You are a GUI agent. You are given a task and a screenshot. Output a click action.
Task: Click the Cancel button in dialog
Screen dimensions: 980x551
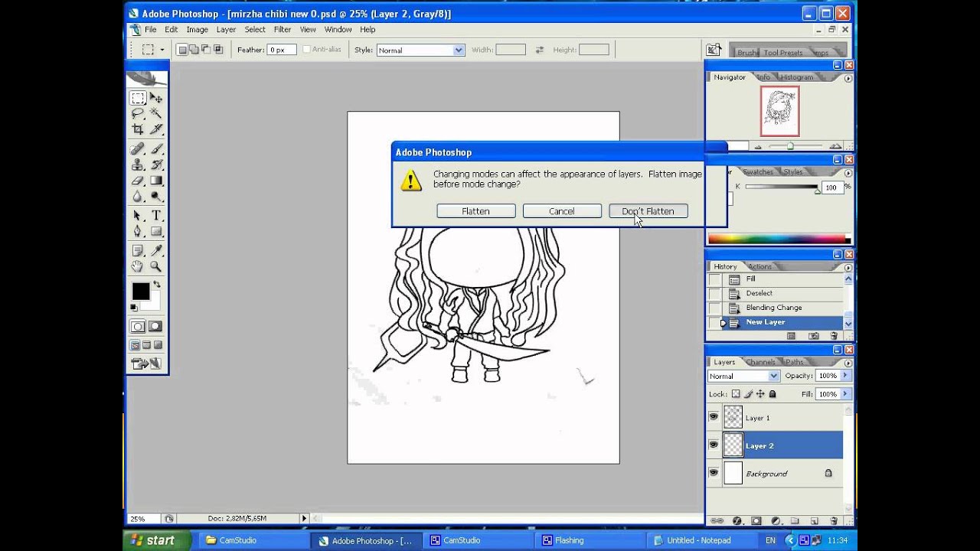click(561, 211)
